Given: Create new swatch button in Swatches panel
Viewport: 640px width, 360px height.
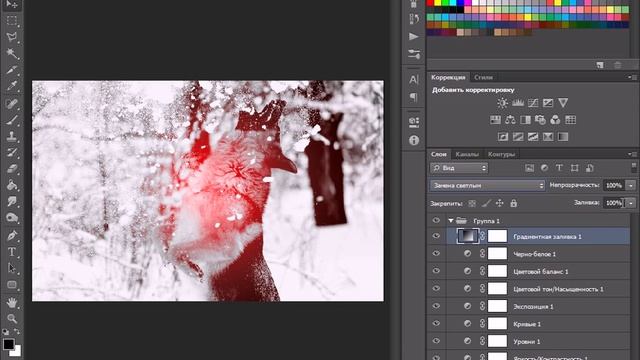Looking at the screenshot, I should pos(600,65).
